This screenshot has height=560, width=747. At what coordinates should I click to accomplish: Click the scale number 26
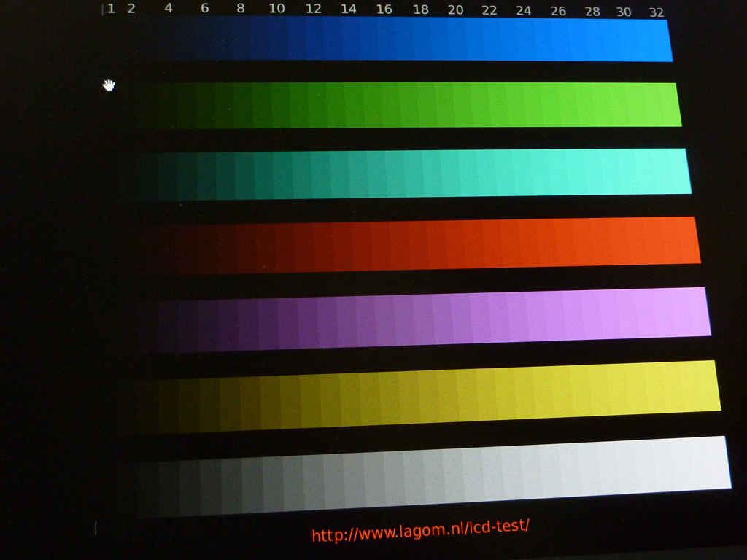(x=558, y=12)
